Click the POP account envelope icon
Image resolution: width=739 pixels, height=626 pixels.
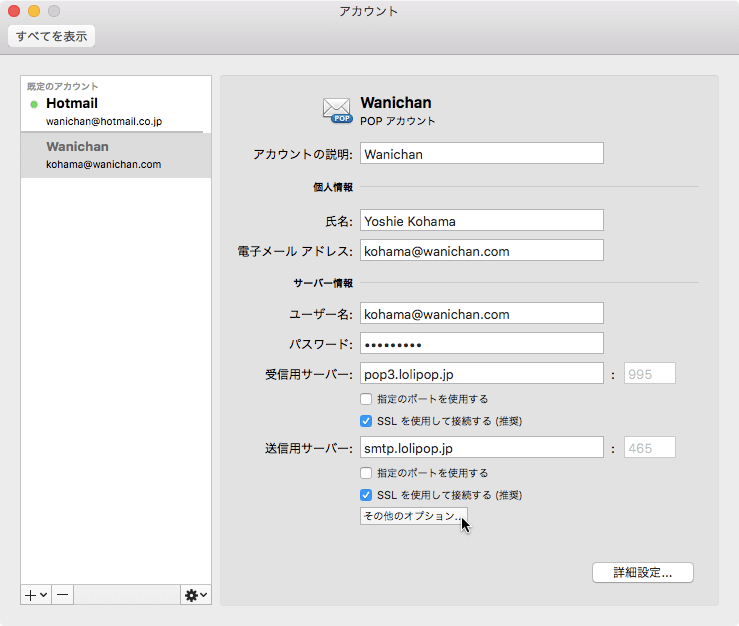(x=337, y=110)
